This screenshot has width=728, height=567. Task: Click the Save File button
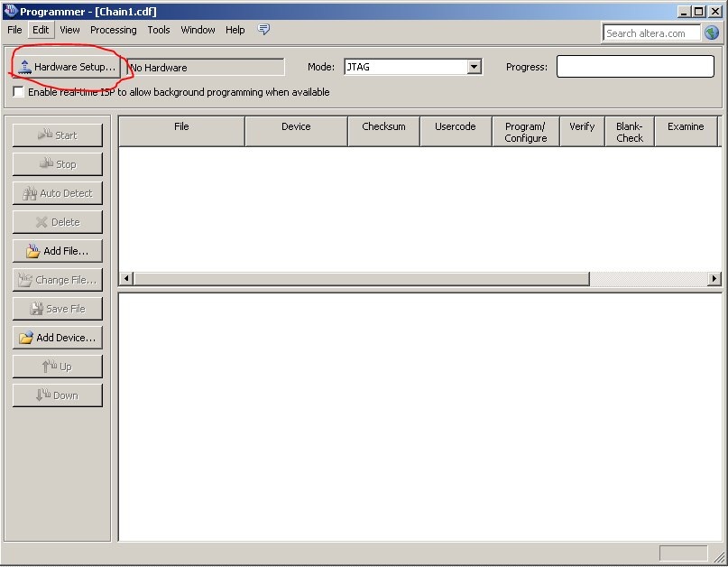pyautogui.click(x=58, y=309)
